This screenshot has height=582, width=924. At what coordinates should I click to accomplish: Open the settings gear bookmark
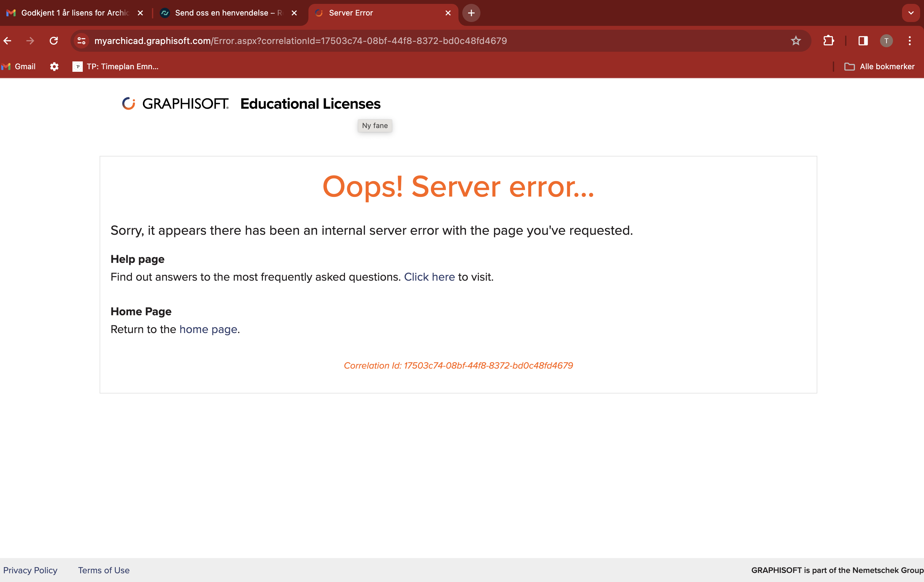(54, 67)
